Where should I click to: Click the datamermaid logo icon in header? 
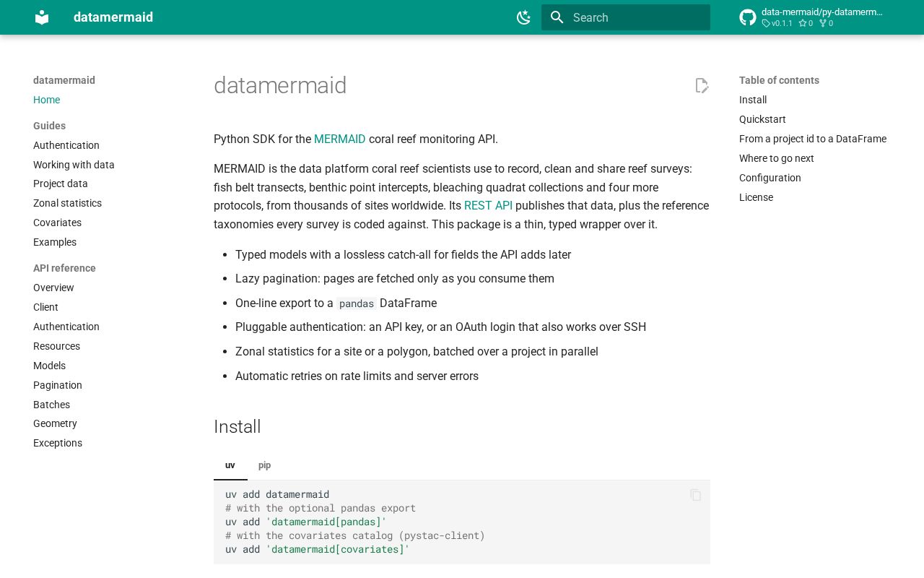42,17
